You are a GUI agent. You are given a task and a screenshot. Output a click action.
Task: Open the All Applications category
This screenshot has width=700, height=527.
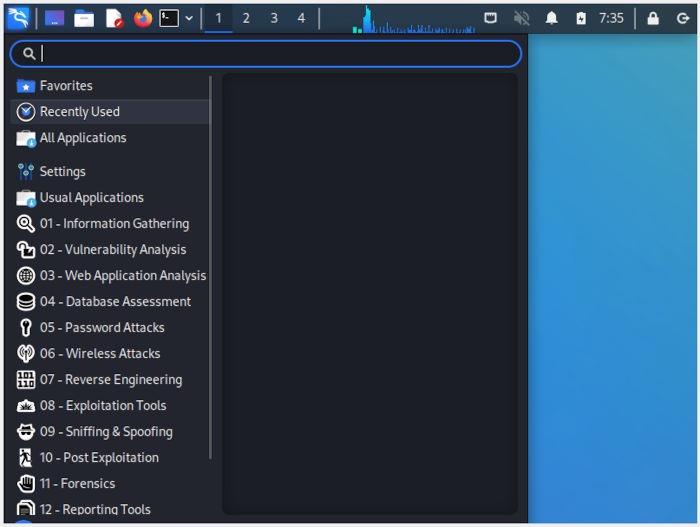(110, 138)
